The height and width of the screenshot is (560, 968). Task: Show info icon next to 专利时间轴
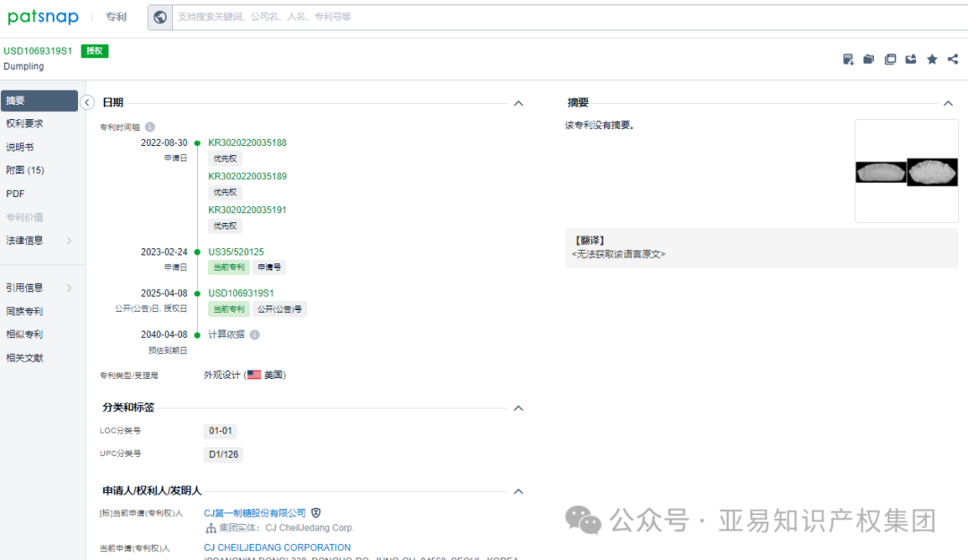pos(150,127)
